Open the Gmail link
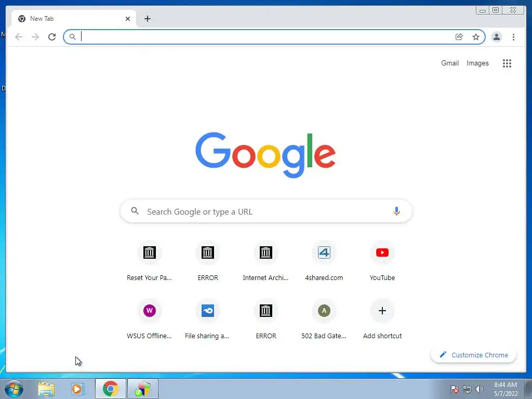The image size is (532, 399). click(450, 63)
